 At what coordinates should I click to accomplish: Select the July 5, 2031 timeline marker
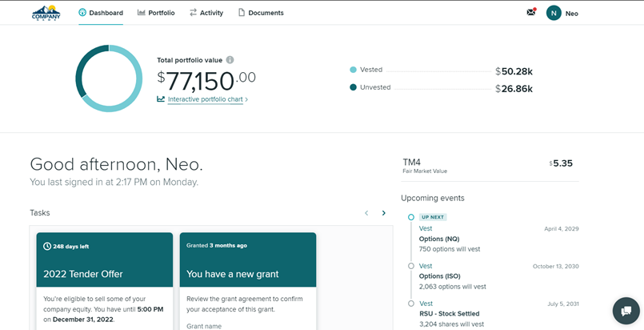click(411, 304)
